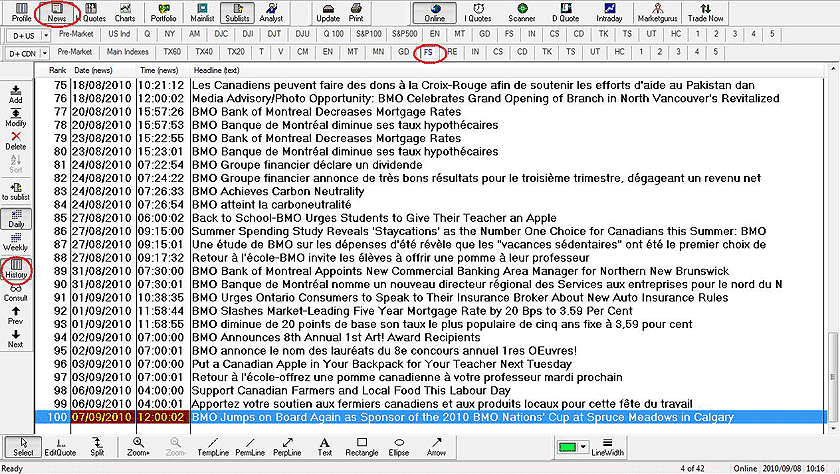Click the Print toolbar icon
Screen dimensions: 840x474
(356, 13)
